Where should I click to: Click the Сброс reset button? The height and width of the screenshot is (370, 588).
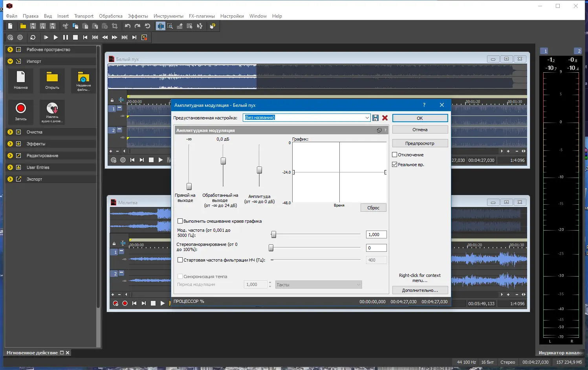(373, 208)
